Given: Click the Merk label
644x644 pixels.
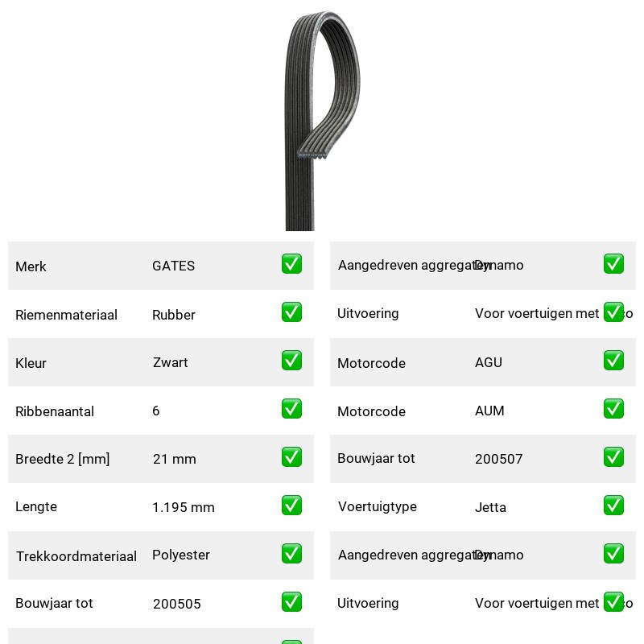Looking at the screenshot, I should [x=31, y=266].
